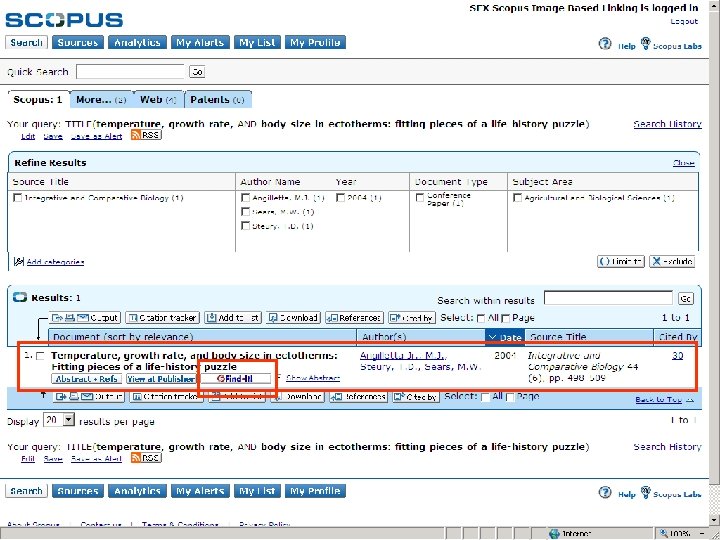Open the cited by count 30 link
This screenshot has width=720, height=540.
[x=677, y=355]
